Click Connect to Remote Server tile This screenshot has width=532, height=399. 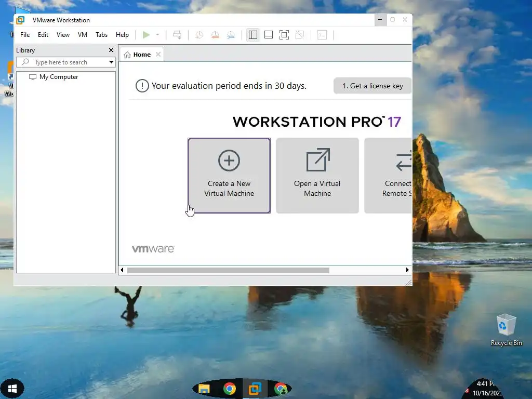388,176
